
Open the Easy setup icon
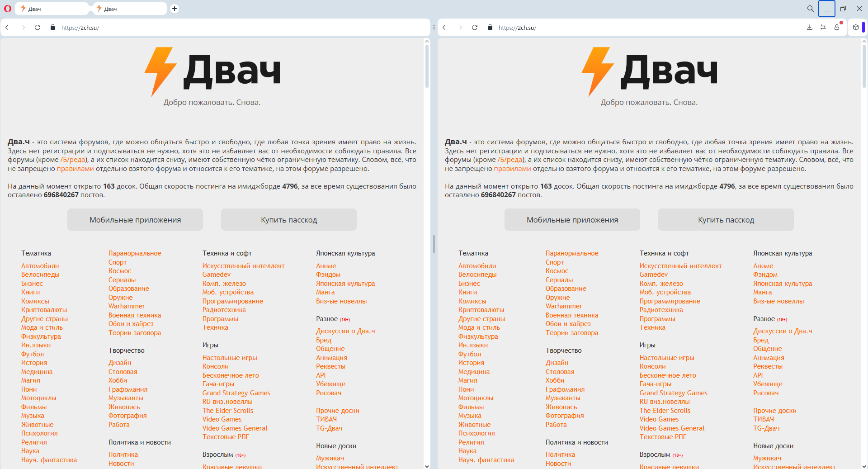pyautogui.click(x=823, y=28)
